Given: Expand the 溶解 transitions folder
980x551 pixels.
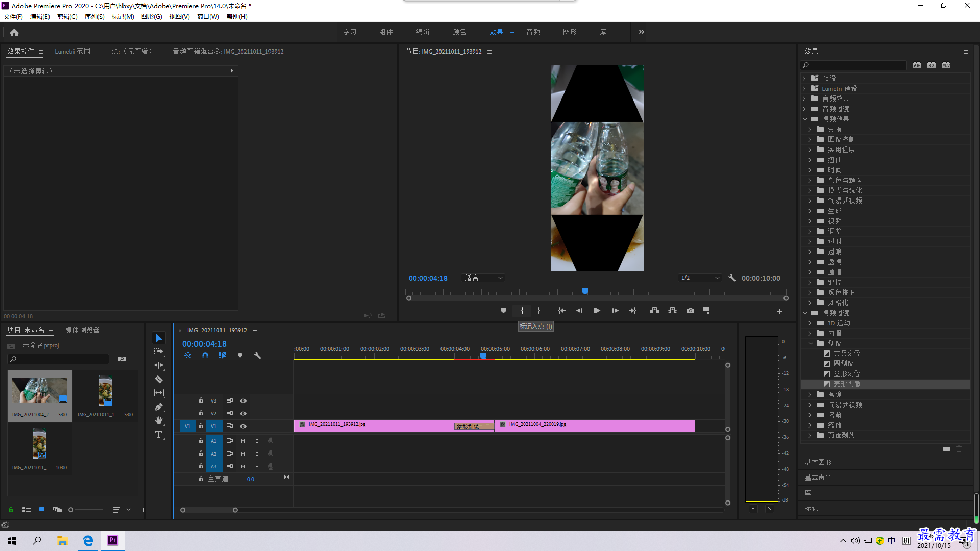Looking at the screenshot, I should [x=810, y=415].
